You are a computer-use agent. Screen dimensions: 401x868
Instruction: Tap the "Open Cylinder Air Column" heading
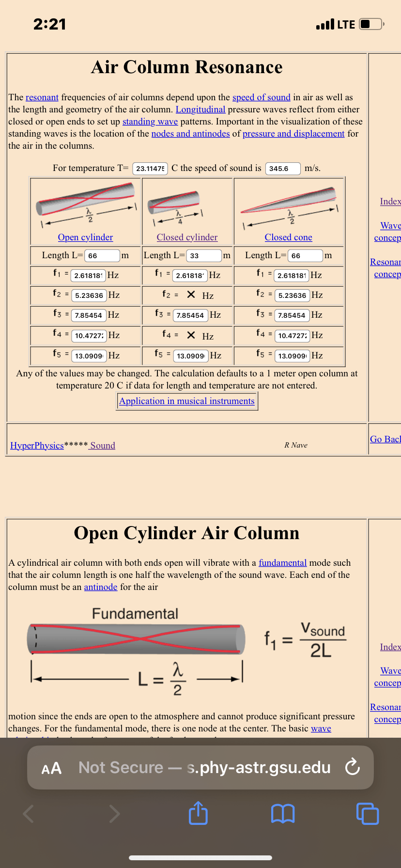[x=187, y=533]
